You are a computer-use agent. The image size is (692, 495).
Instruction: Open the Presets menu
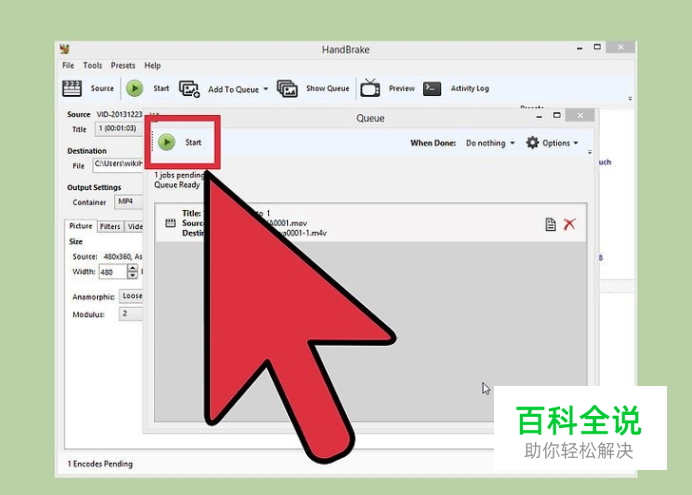click(123, 65)
